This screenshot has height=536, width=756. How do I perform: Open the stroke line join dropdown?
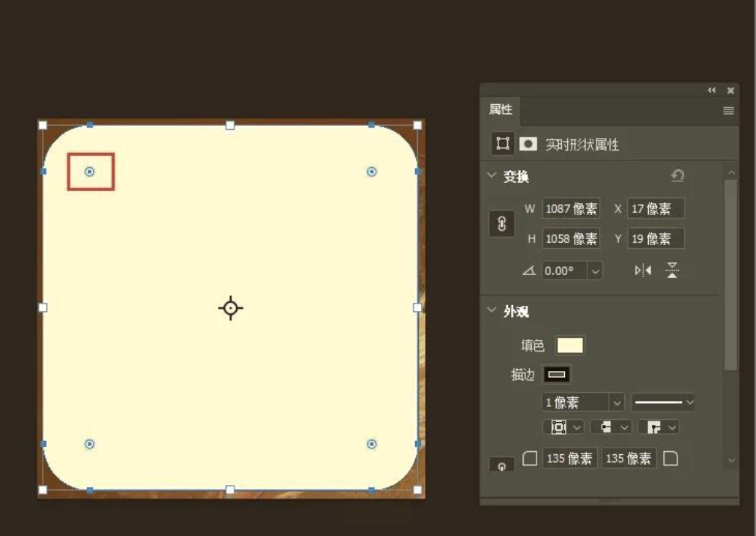click(659, 427)
